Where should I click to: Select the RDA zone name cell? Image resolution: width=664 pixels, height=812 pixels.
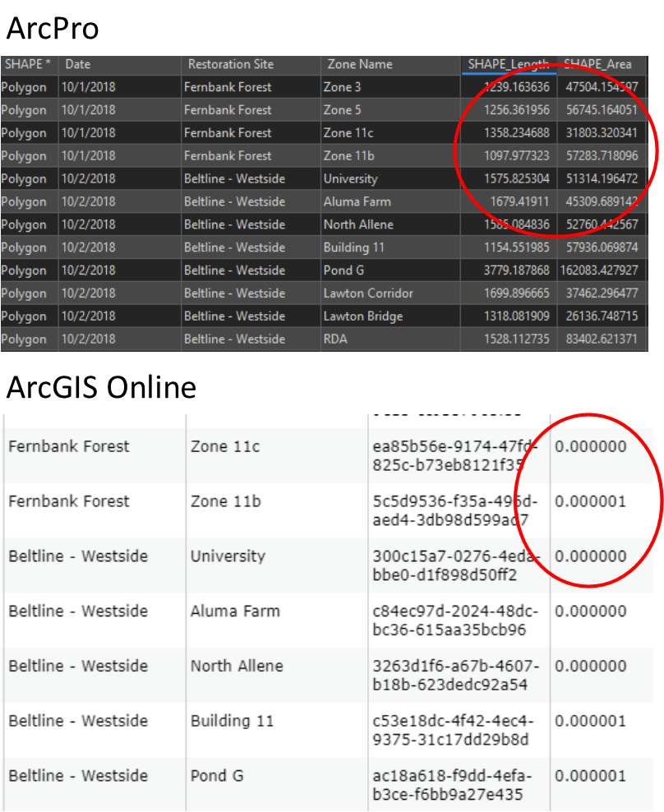pyautogui.click(x=335, y=339)
